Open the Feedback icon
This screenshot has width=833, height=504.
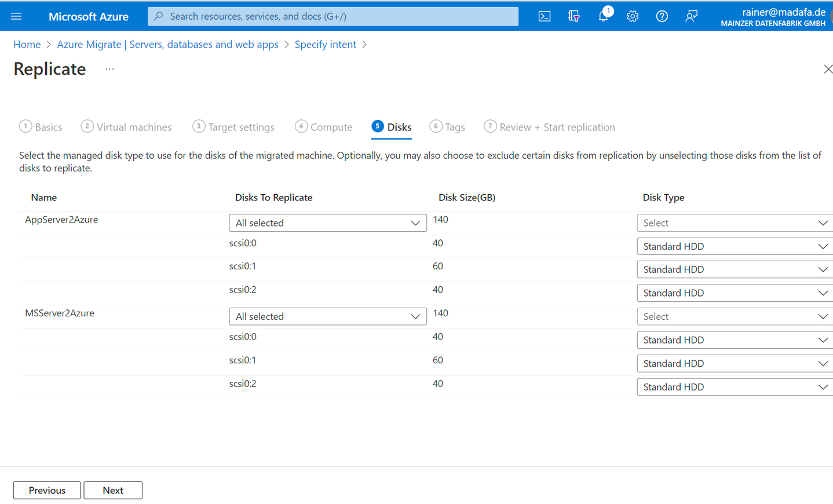[x=691, y=16]
